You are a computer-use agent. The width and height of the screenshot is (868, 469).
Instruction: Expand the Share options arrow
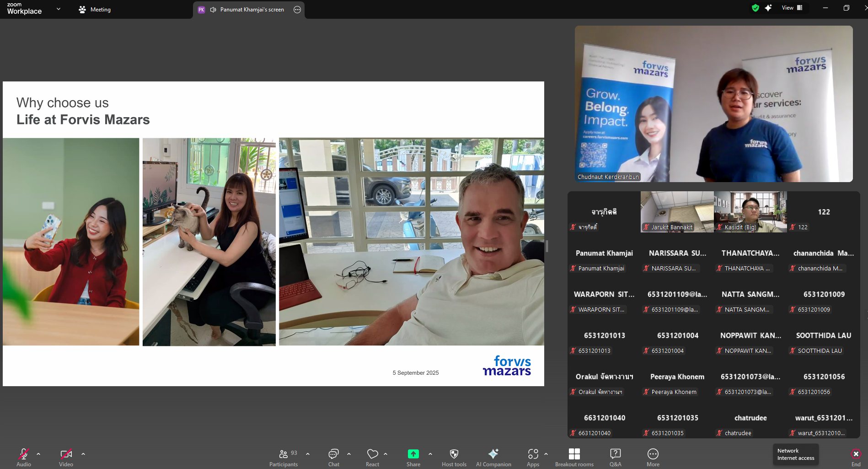[x=430, y=454]
